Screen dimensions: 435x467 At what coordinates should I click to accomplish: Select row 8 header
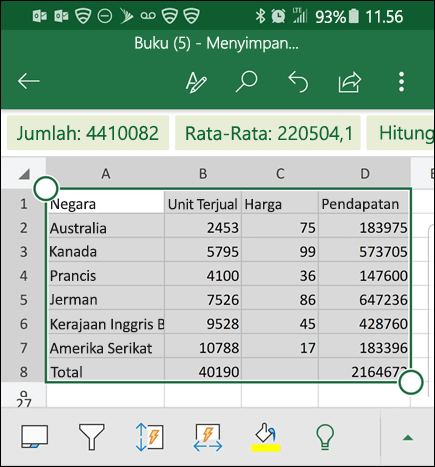(x=23, y=372)
